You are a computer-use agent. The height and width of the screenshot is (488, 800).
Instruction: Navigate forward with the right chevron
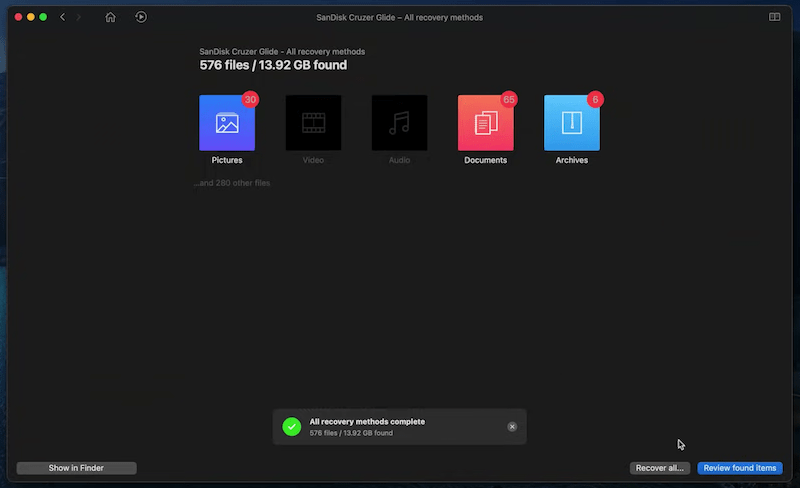click(80, 17)
